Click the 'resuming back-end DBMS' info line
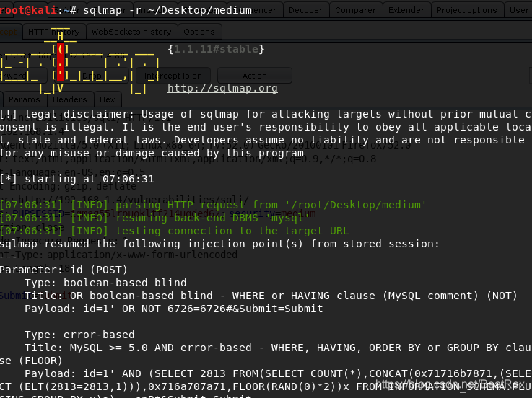 tap(154, 218)
